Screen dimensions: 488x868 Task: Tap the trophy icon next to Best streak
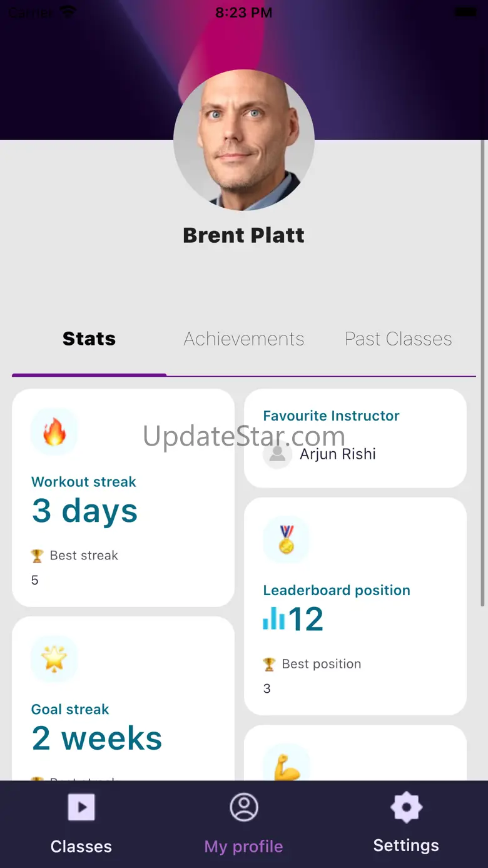[37, 556]
